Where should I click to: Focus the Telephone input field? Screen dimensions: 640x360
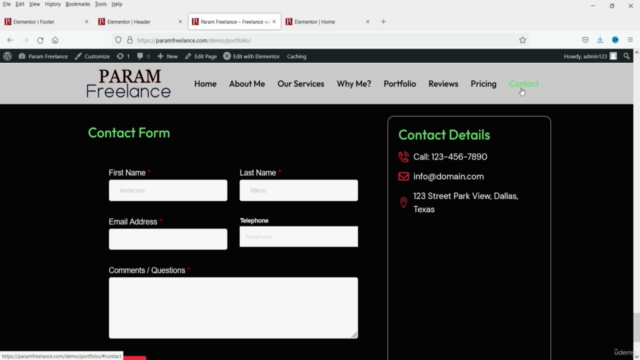pyautogui.click(x=299, y=236)
